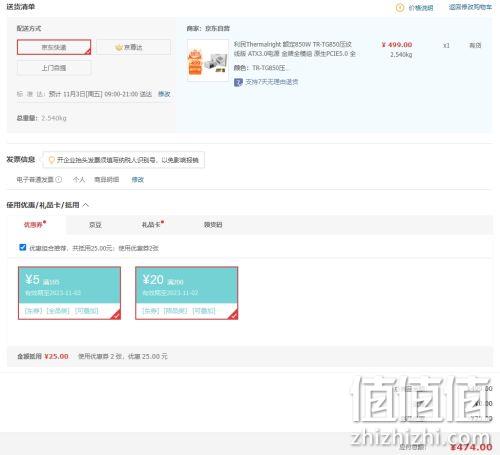Viewport: 500px width, 455px height.
Task: Click info icon beside 电子普通发票
Action: click(59, 180)
